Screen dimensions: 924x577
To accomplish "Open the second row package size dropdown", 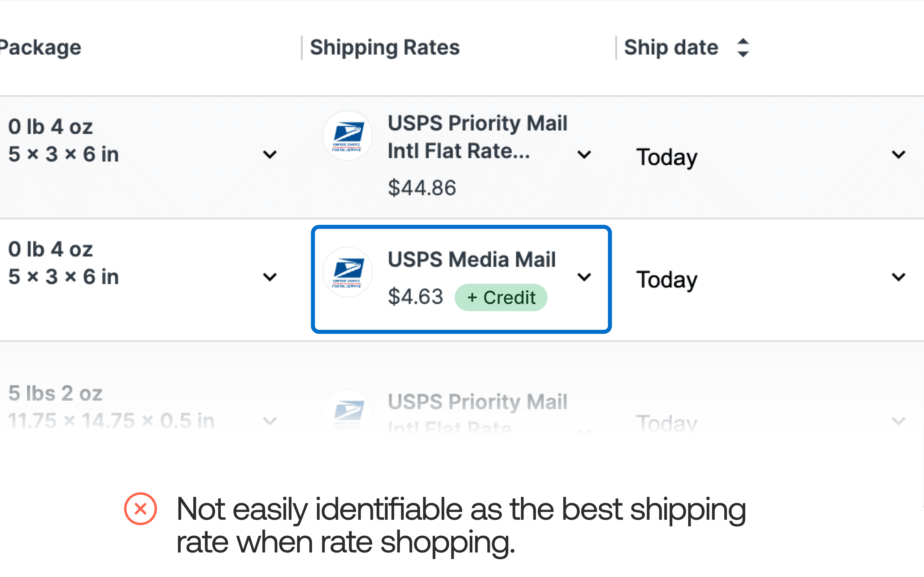I will pyautogui.click(x=270, y=277).
